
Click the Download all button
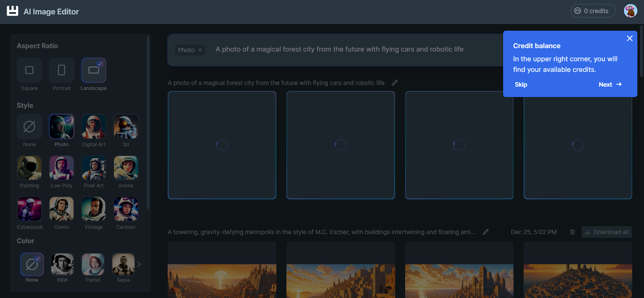point(607,232)
